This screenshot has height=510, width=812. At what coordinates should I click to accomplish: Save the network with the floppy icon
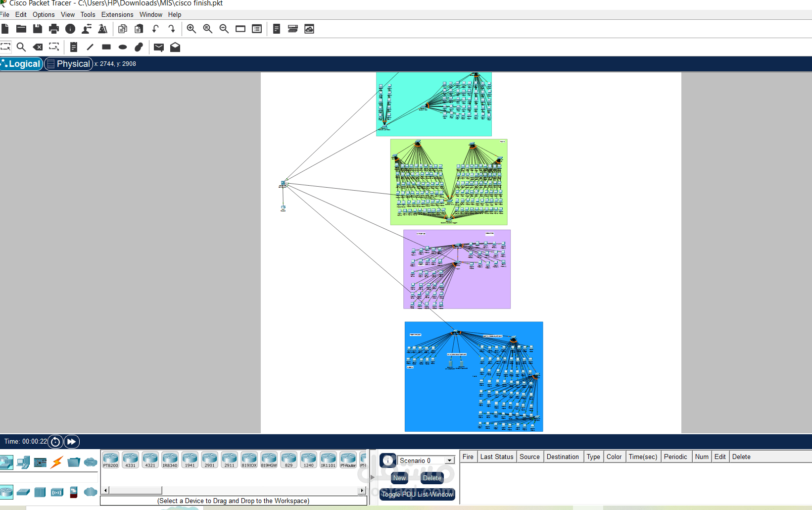[38, 29]
